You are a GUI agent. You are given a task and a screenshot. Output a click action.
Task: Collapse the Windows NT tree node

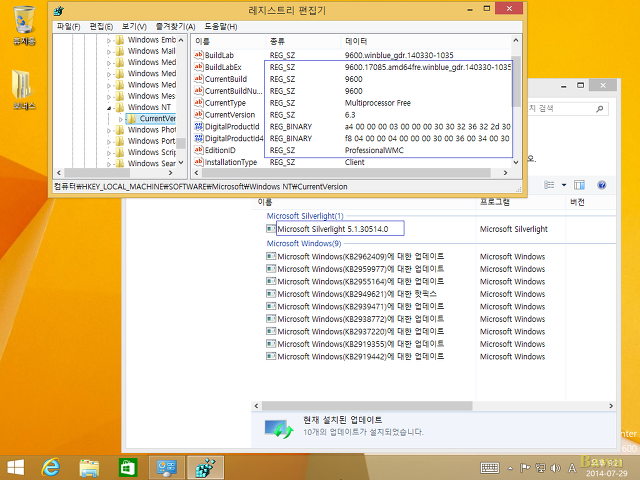(x=109, y=108)
